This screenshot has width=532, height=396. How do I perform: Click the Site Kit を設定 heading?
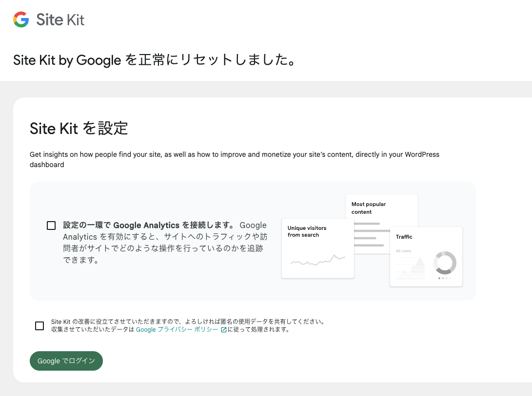[x=79, y=129]
